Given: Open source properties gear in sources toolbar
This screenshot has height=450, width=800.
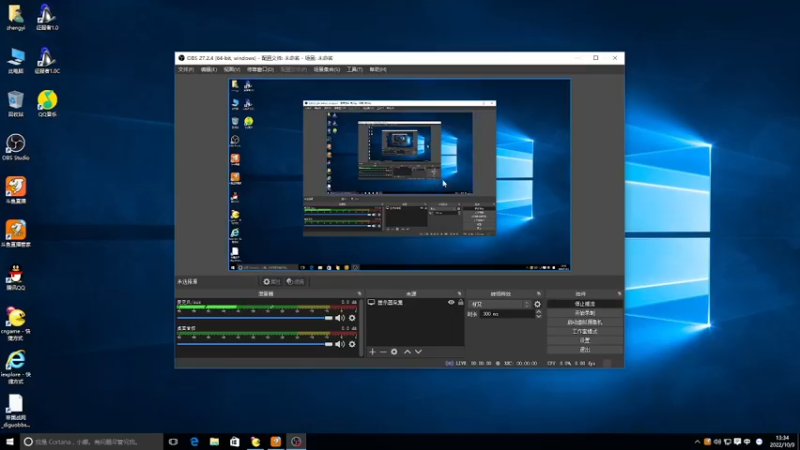Looking at the screenshot, I should pos(394,352).
